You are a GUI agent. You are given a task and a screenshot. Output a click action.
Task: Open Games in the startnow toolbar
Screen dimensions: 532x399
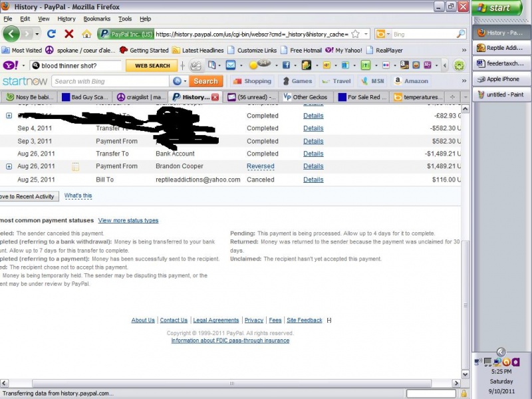(x=297, y=81)
